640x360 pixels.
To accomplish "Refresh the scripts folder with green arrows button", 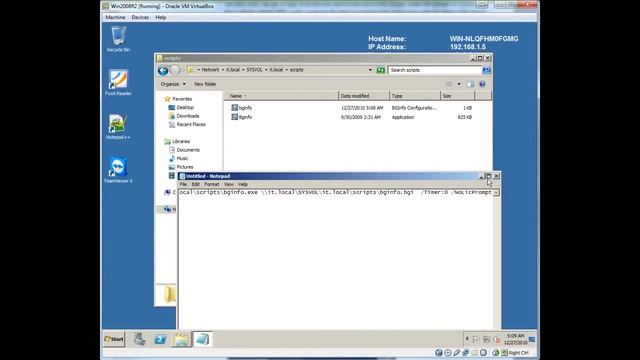I will [x=381, y=70].
